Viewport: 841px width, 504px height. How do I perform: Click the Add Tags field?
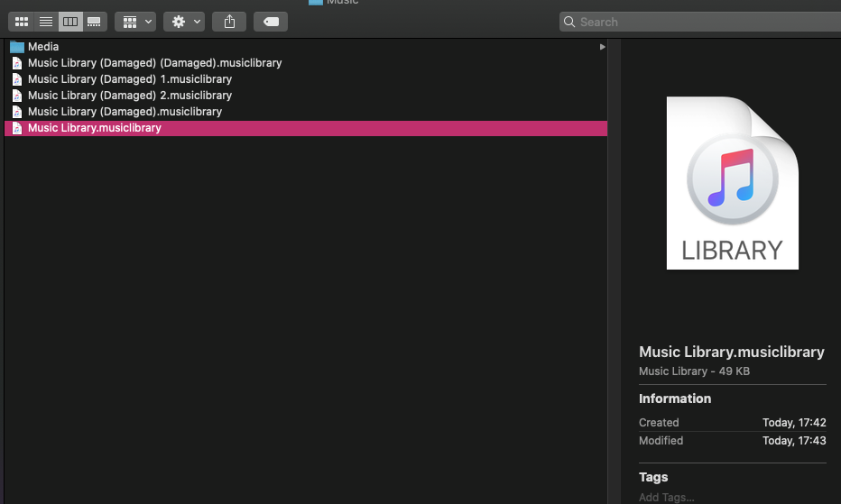click(x=666, y=497)
